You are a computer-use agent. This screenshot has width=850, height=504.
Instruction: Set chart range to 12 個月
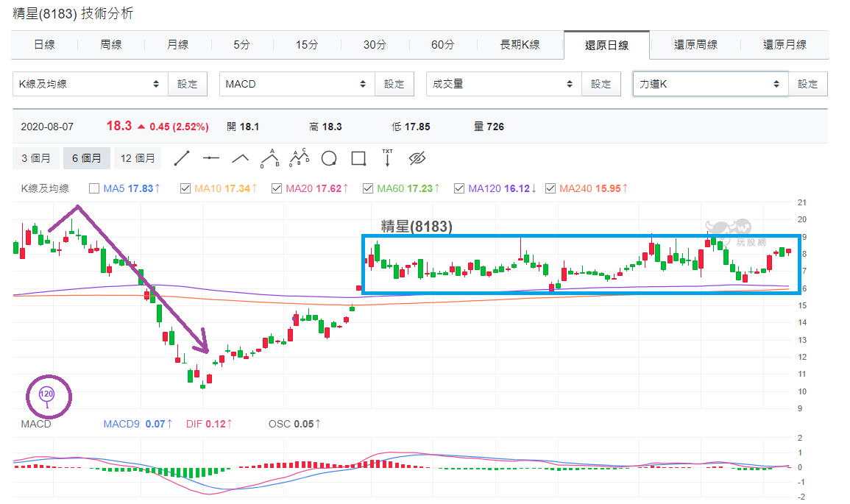[x=138, y=158]
